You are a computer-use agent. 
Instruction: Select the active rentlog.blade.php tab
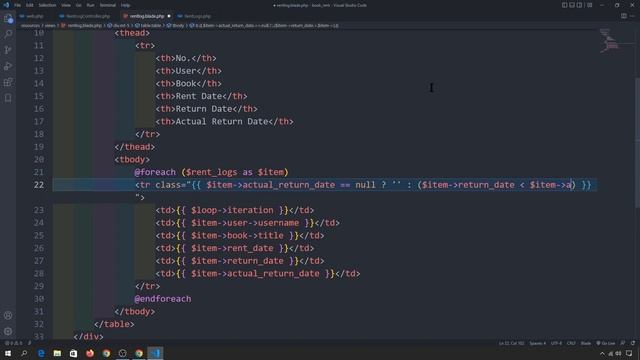pyautogui.click(x=146, y=16)
